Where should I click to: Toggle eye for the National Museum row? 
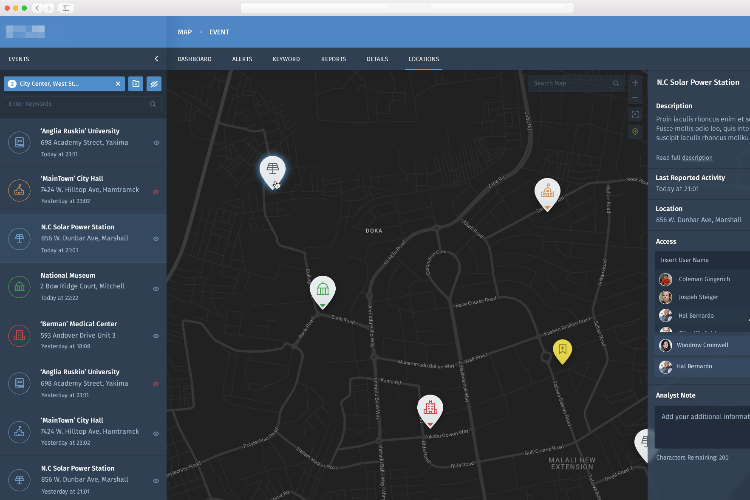coord(156,289)
